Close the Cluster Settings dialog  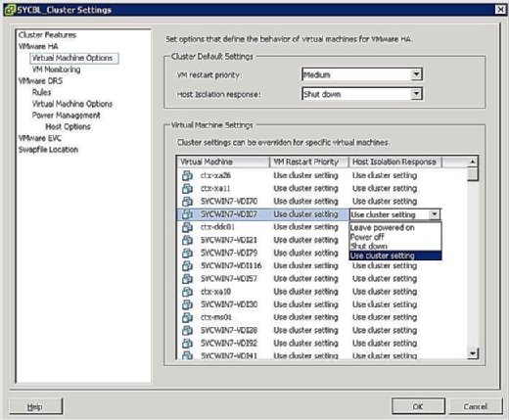pyautogui.click(x=500, y=10)
